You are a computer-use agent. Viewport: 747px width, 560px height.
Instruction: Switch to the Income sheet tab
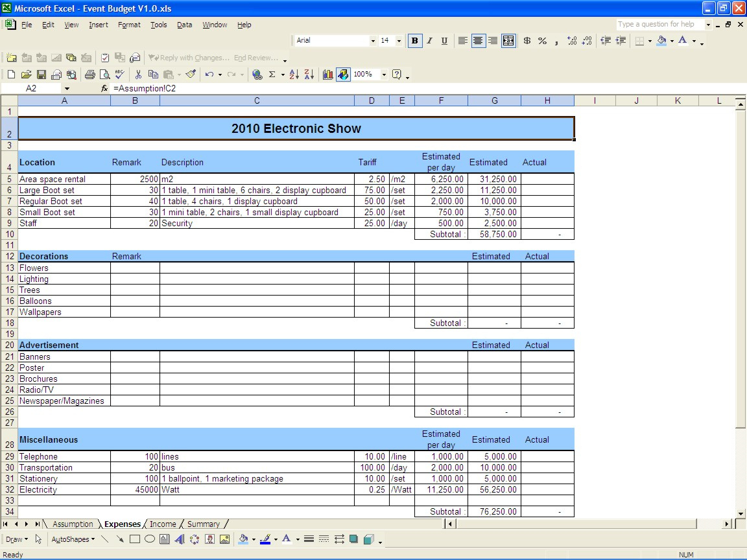point(163,524)
